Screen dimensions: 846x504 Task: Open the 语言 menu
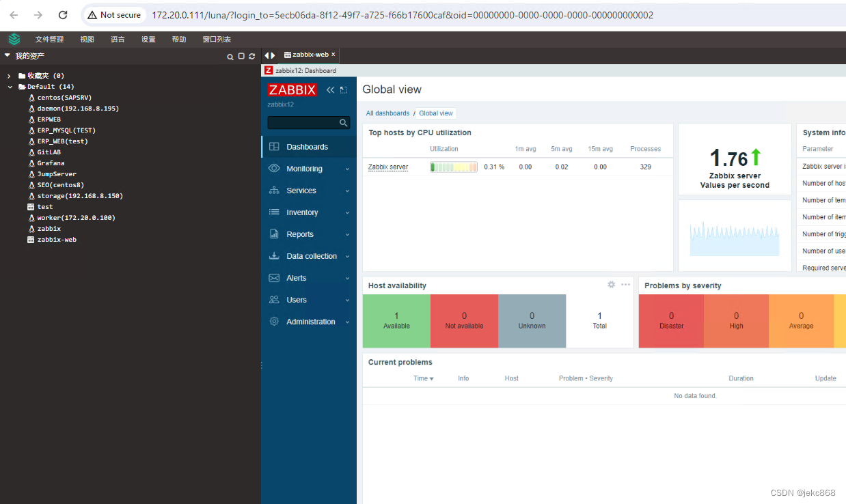click(x=118, y=40)
